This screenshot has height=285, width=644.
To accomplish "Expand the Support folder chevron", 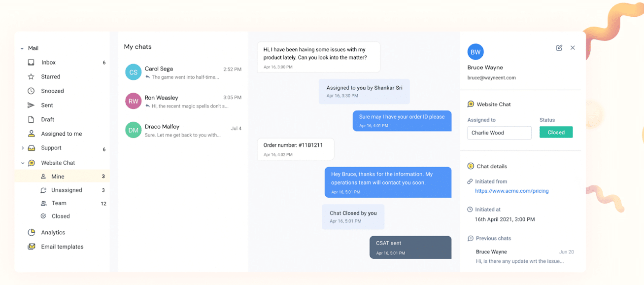I will click(23, 148).
